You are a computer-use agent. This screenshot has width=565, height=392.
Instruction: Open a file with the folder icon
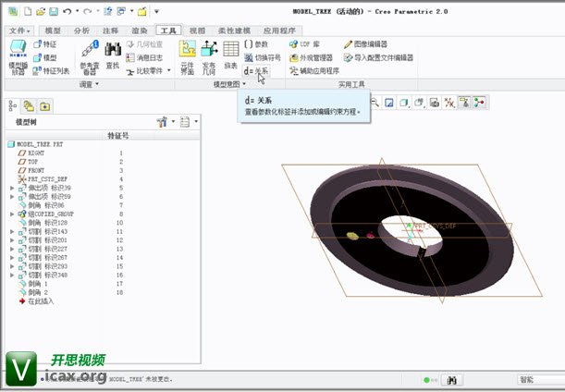click(41, 11)
